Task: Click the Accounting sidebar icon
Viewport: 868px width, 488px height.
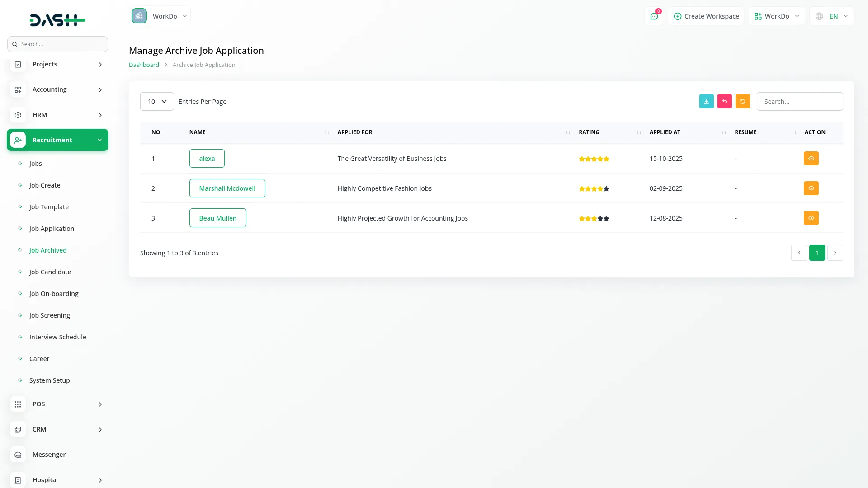Action: [18, 89]
